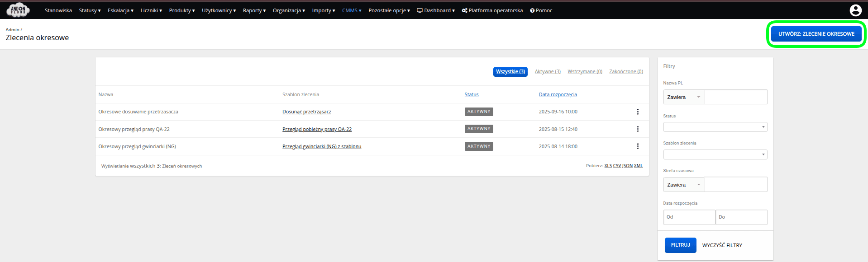Click the Data rozpoczęcia Od field

coord(689,217)
